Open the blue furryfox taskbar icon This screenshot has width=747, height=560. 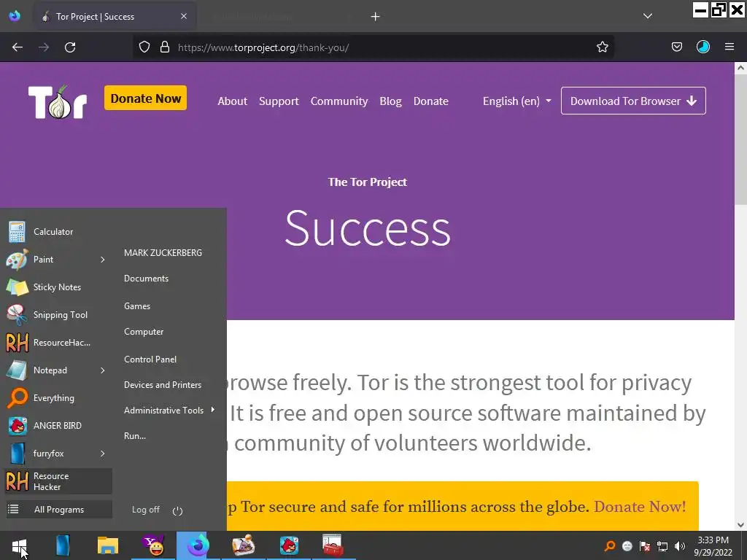(x=63, y=545)
